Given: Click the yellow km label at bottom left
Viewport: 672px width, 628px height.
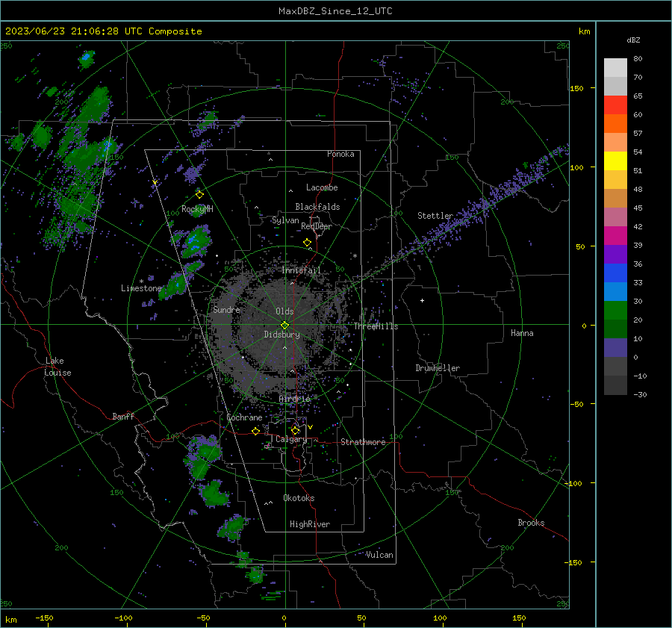Looking at the screenshot, I should point(10,620).
